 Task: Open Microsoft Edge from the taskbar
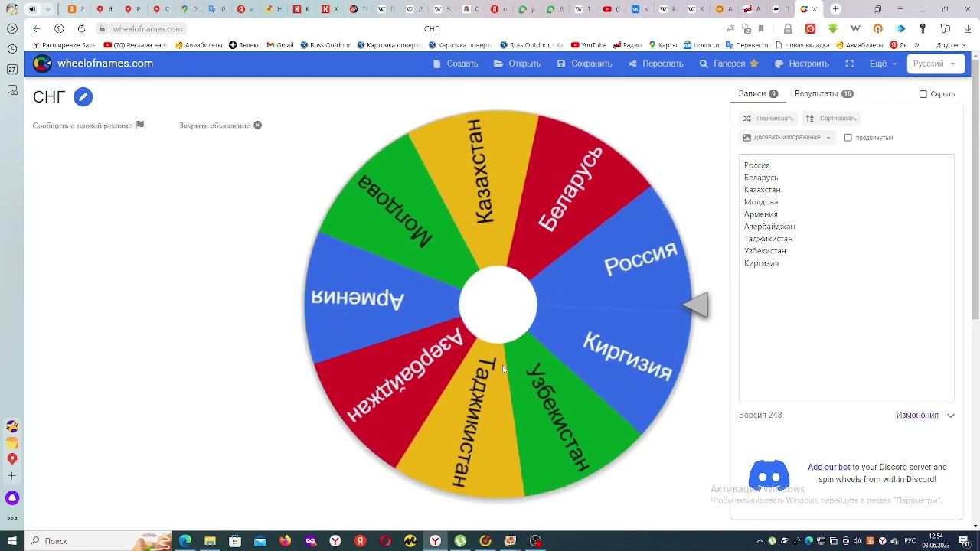tap(185, 541)
